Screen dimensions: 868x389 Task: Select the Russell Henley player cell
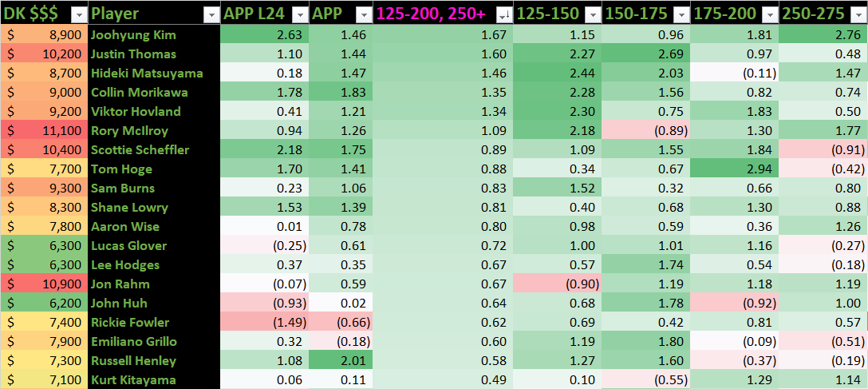click(x=154, y=361)
